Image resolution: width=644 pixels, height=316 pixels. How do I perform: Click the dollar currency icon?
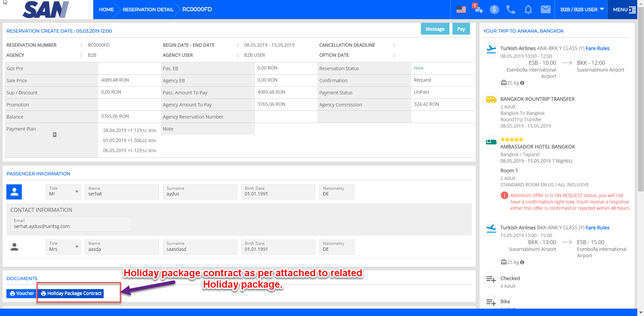tap(494, 10)
